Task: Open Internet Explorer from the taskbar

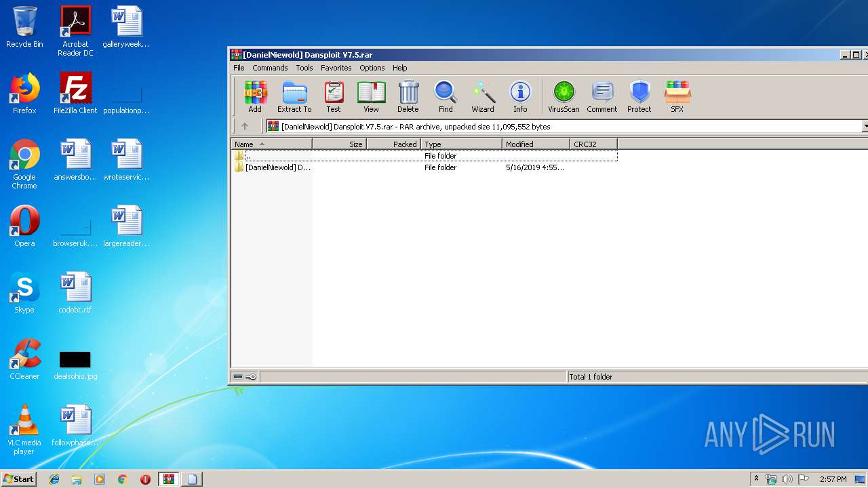Action: pos(54,479)
